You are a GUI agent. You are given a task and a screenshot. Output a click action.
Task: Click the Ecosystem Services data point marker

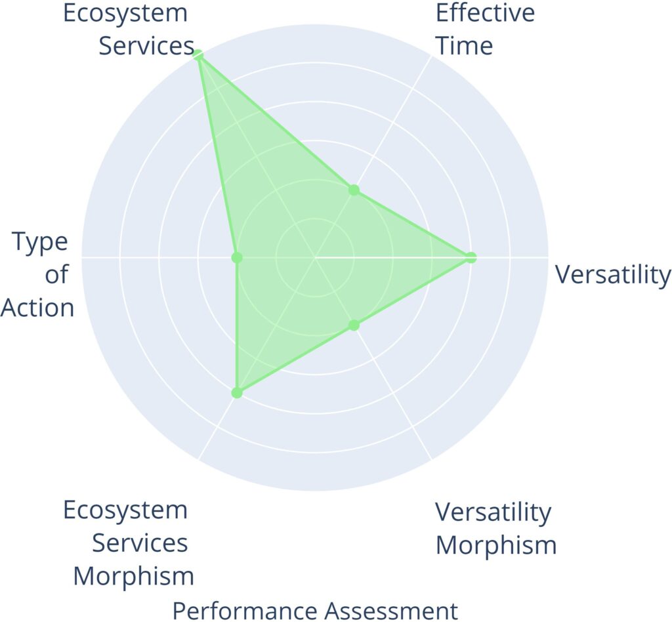point(198,56)
